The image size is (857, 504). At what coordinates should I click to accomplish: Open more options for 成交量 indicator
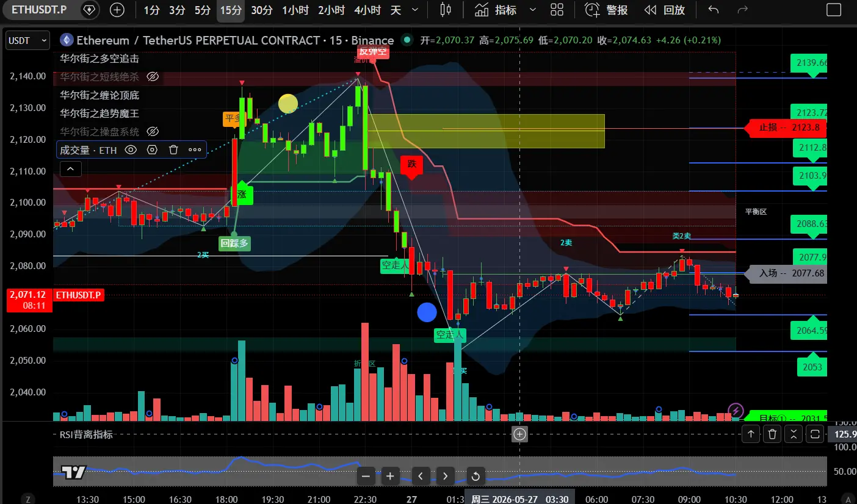[x=195, y=149]
